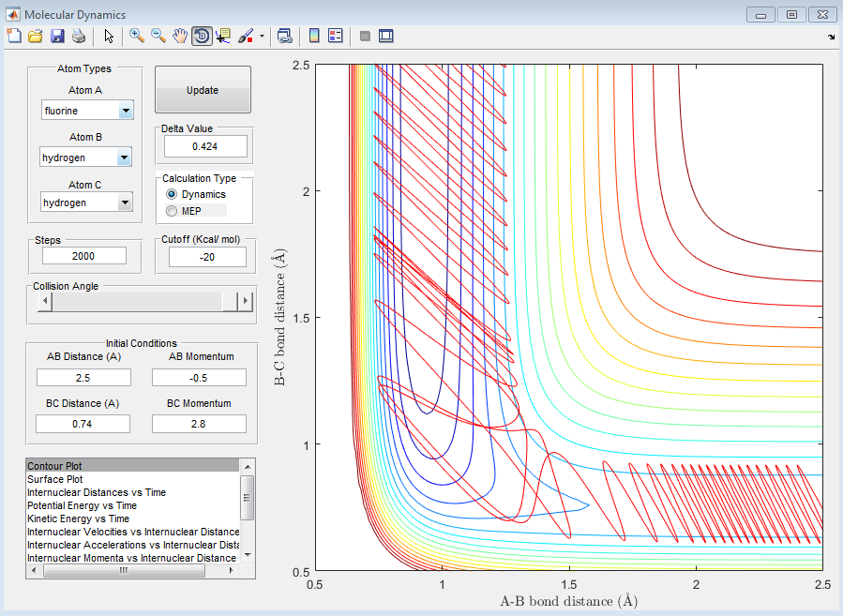
Task: Save the figure using the floppy disk icon
Action: (x=56, y=36)
